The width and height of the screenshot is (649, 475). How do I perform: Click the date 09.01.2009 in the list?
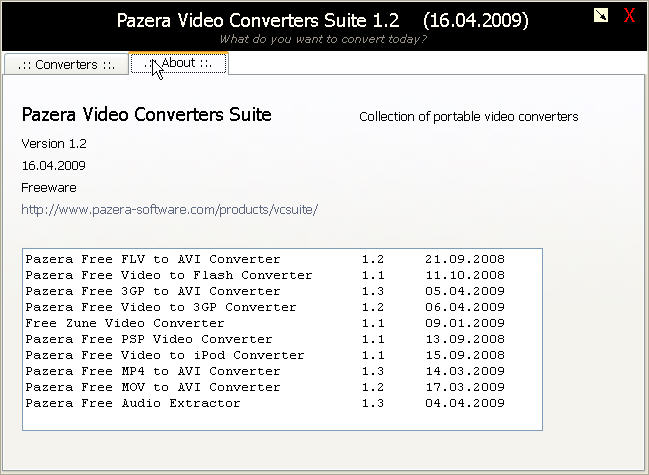465,323
